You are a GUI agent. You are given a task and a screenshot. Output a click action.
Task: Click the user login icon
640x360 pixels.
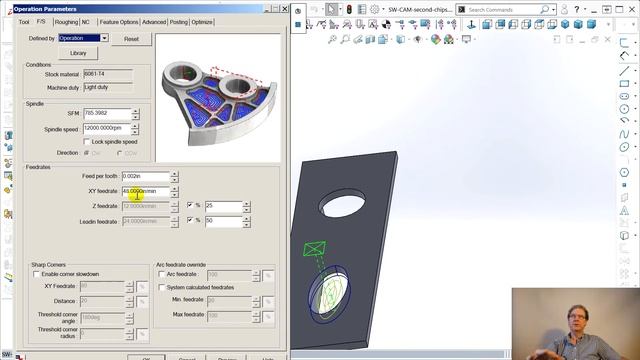pyautogui.click(x=564, y=9)
